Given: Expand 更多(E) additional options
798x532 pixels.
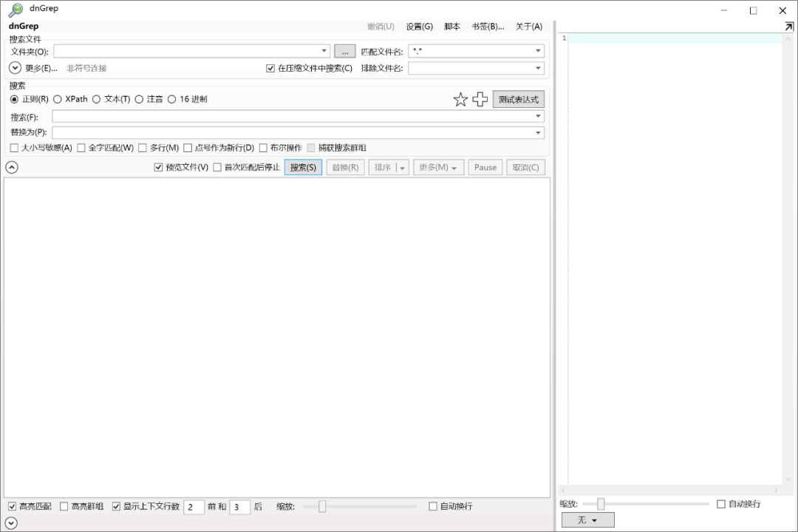Looking at the screenshot, I should [x=15, y=67].
